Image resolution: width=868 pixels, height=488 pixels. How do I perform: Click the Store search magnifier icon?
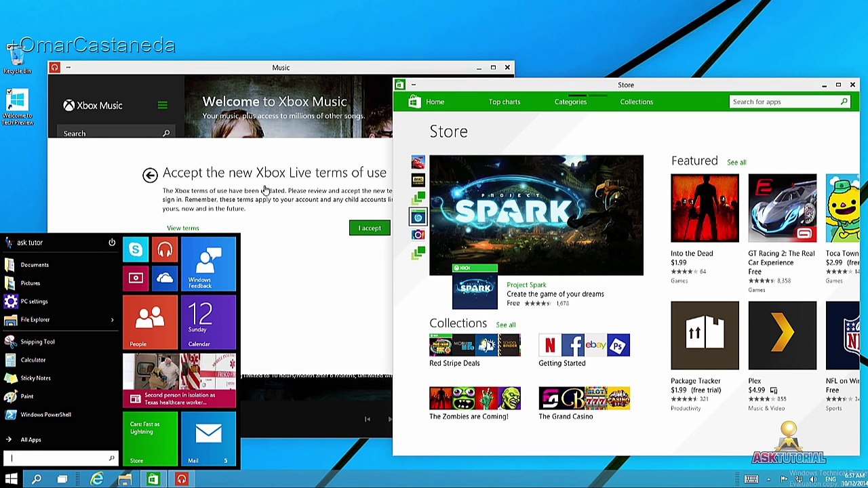coord(844,102)
